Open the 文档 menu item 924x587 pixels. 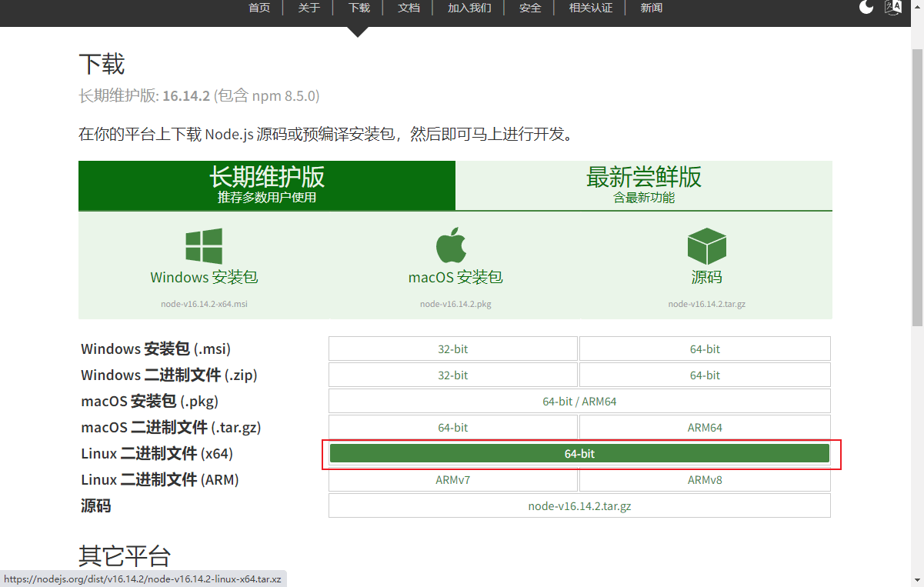[409, 8]
